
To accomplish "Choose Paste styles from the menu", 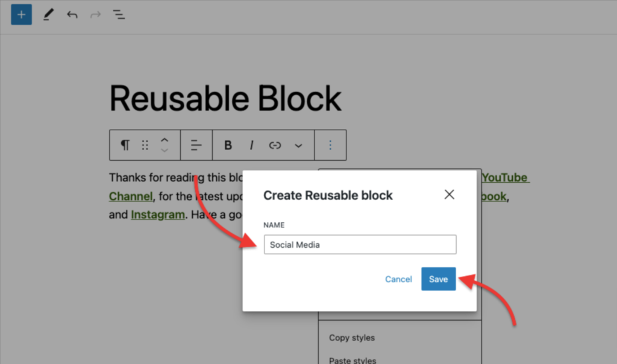I will pos(352,360).
